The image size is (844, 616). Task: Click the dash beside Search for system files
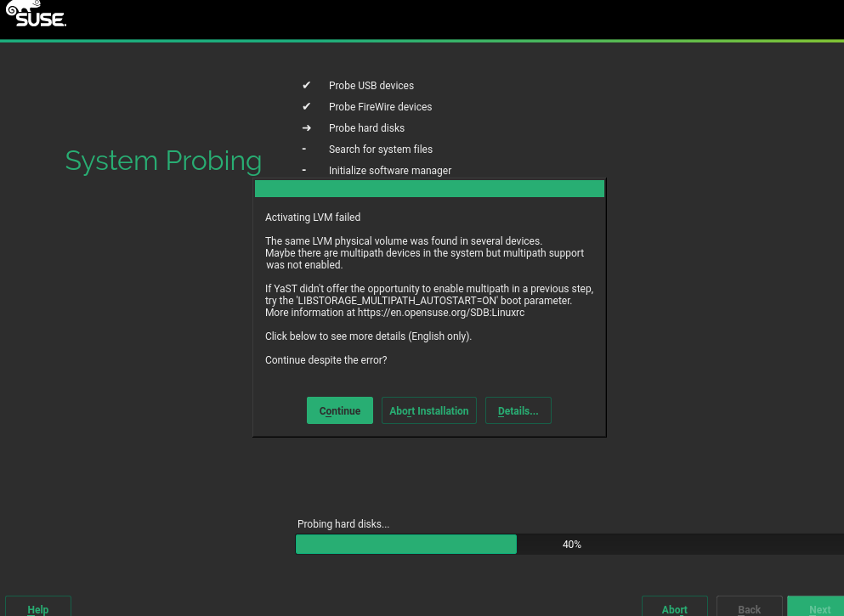pos(304,149)
